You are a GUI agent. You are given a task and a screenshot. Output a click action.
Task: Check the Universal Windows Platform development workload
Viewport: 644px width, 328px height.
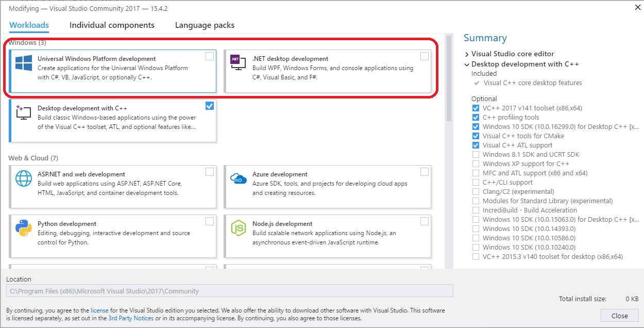(x=210, y=56)
